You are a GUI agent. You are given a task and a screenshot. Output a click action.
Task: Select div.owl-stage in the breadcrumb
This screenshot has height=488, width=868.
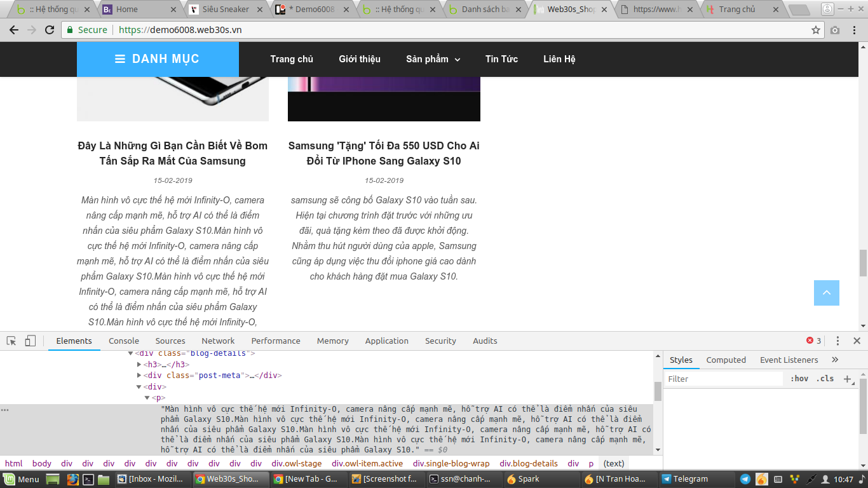pyautogui.click(x=297, y=463)
